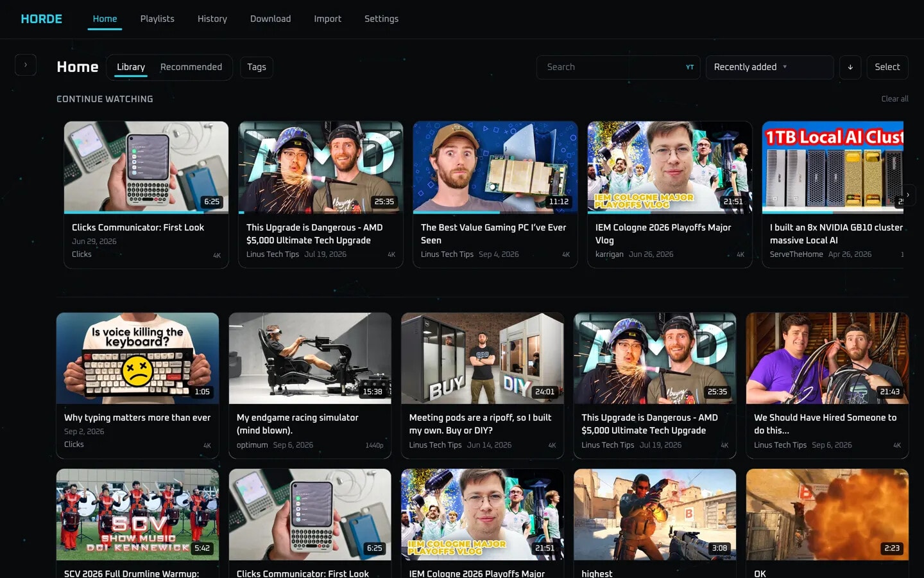
Task: Expand the collapsed sidebar chevron
Action: [x=26, y=65]
